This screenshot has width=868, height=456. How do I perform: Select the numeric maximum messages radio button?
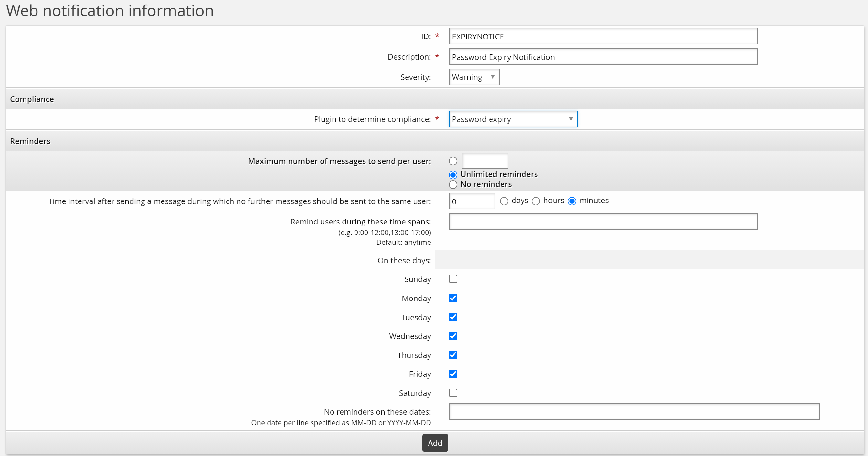point(453,161)
